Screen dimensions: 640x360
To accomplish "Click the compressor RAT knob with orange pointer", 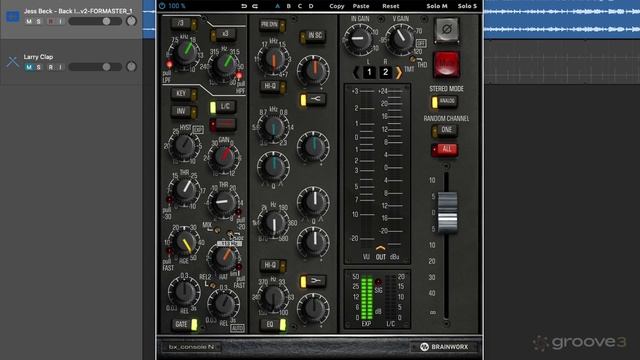I will pyautogui.click(x=224, y=258).
